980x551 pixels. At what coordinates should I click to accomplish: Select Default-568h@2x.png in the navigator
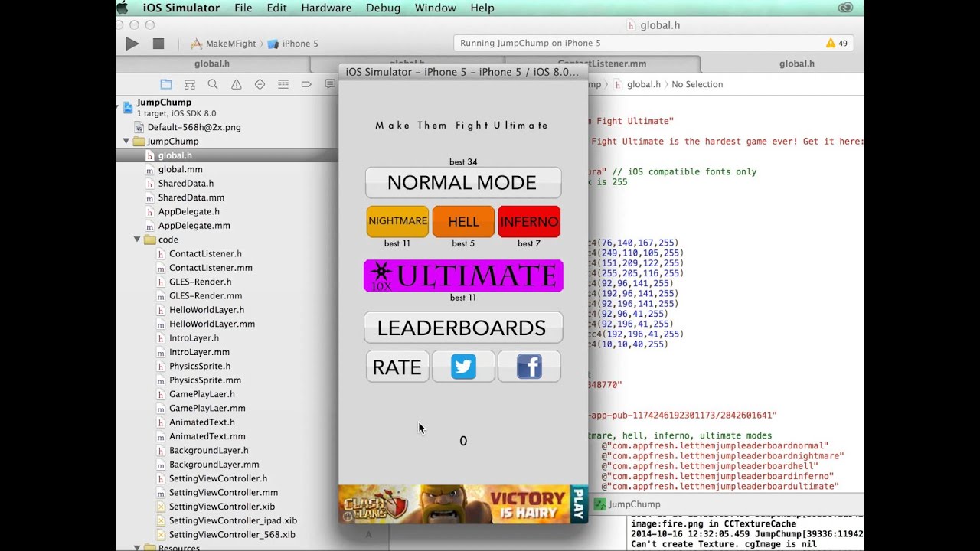point(194,127)
